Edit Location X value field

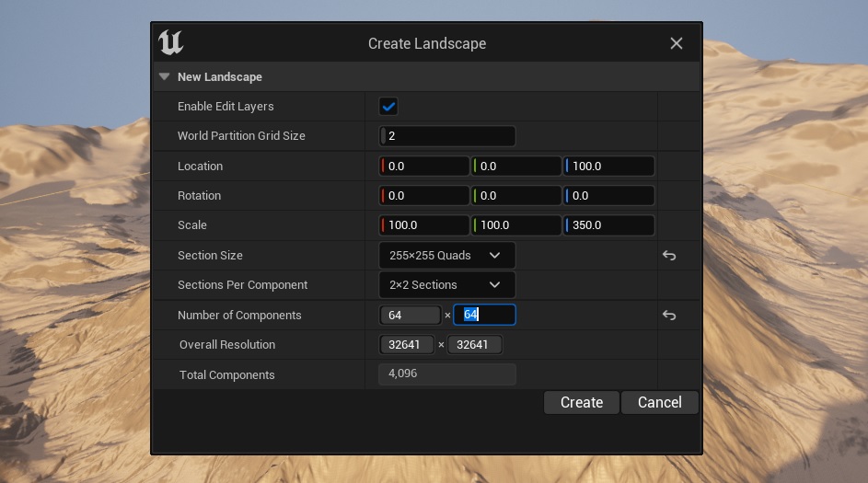[x=424, y=166]
